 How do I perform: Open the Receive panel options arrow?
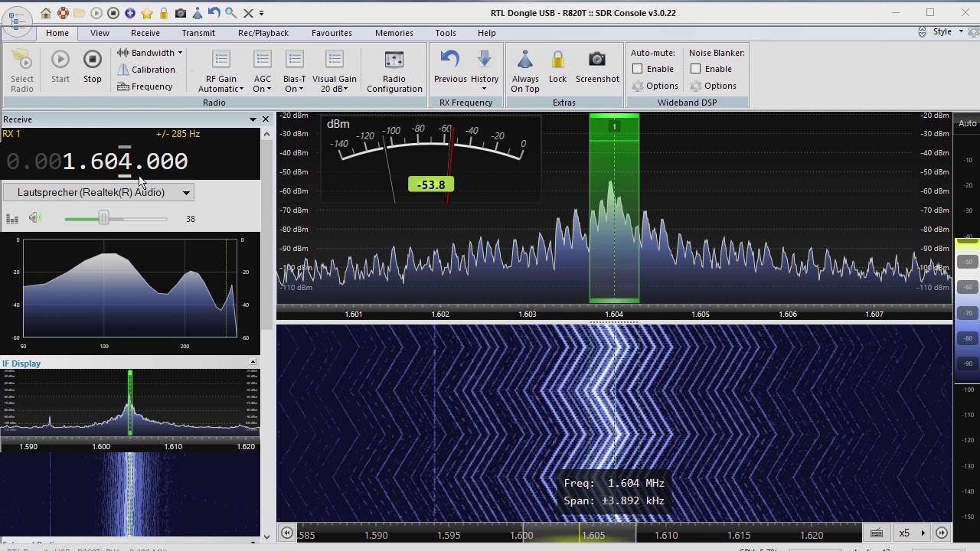pyautogui.click(x=253, y=119)
